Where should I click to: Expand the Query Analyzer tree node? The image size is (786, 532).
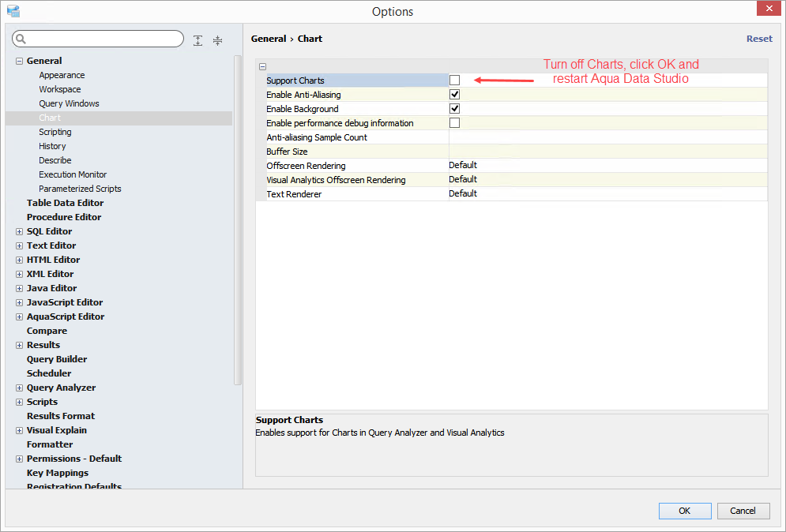tap(19, 388)
